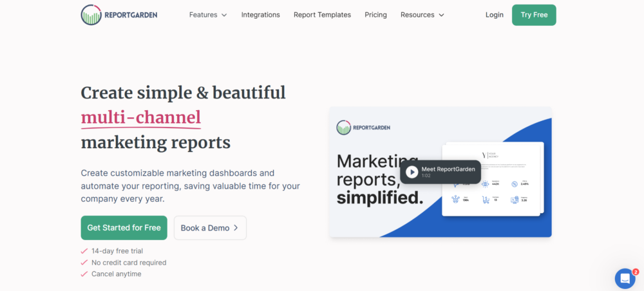The width and height of the screenshot is (644, 291).
Task: Click the Try Free button
Action: point(534,15)
